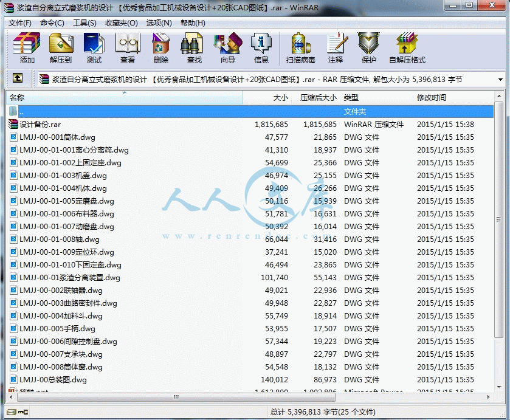Open the 收藏夹(O) menu
The image size is (510, 420).
pos(122,23)
